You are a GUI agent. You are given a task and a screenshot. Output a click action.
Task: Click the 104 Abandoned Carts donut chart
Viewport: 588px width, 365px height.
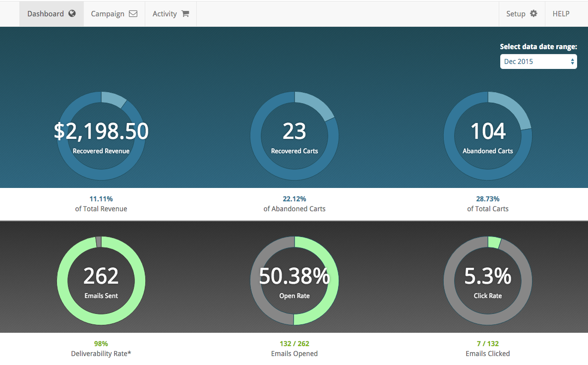488,136
